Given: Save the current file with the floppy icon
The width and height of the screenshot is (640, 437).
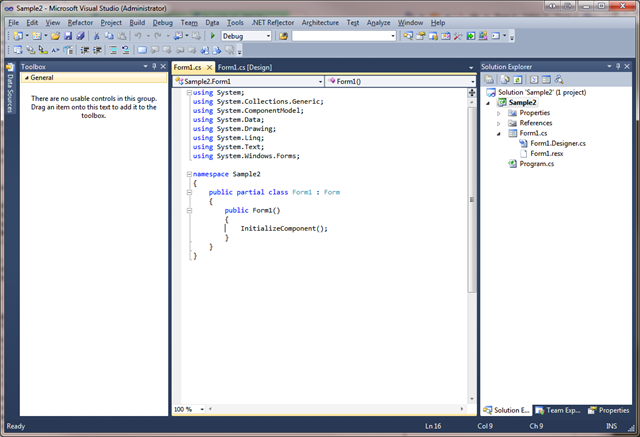Looking at the screenshot, I should tap(68, 36).
